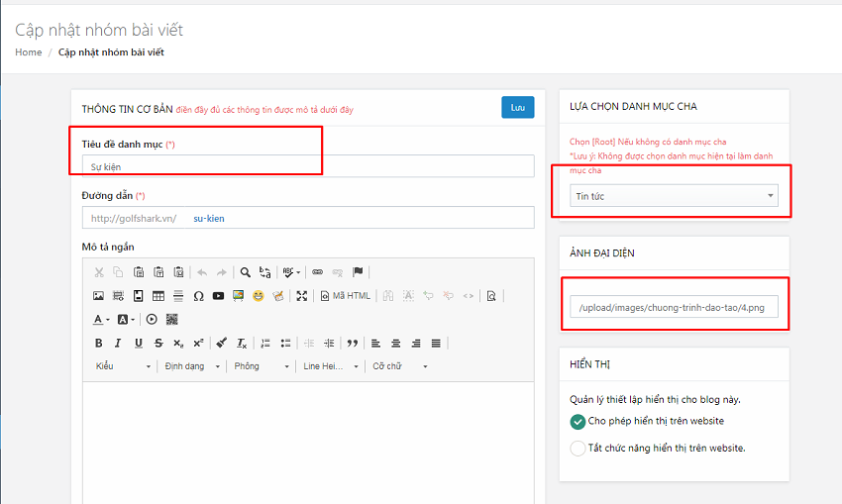Open the text color picker (A icon)

pos(101,319)
